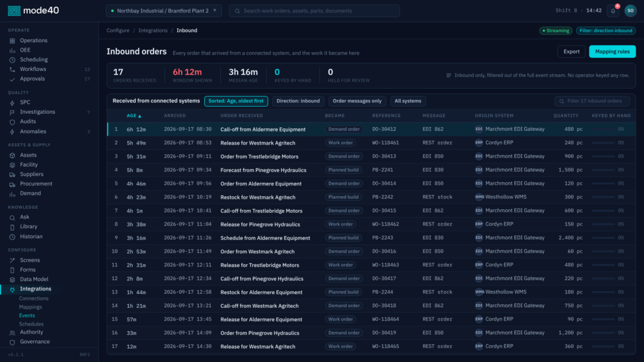Click the OEE bar-chart sidebar icon
Viewport: 644px width, 362px height.
click(13, 50)
